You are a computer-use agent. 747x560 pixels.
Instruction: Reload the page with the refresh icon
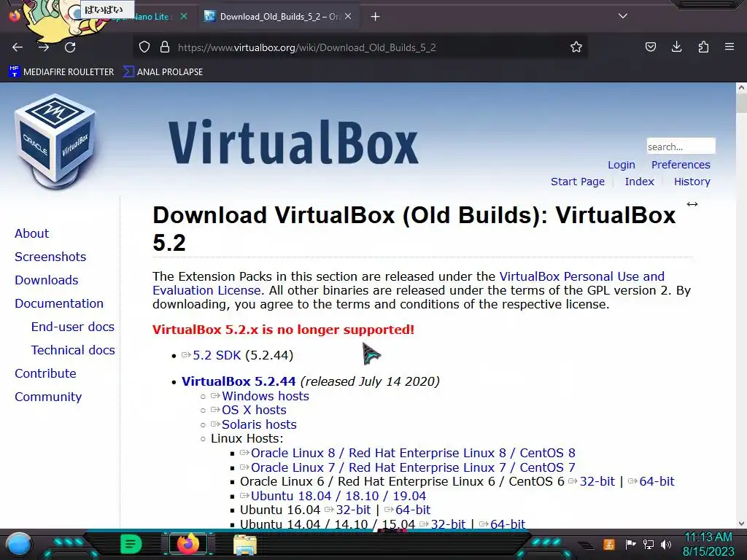point(70,47)
